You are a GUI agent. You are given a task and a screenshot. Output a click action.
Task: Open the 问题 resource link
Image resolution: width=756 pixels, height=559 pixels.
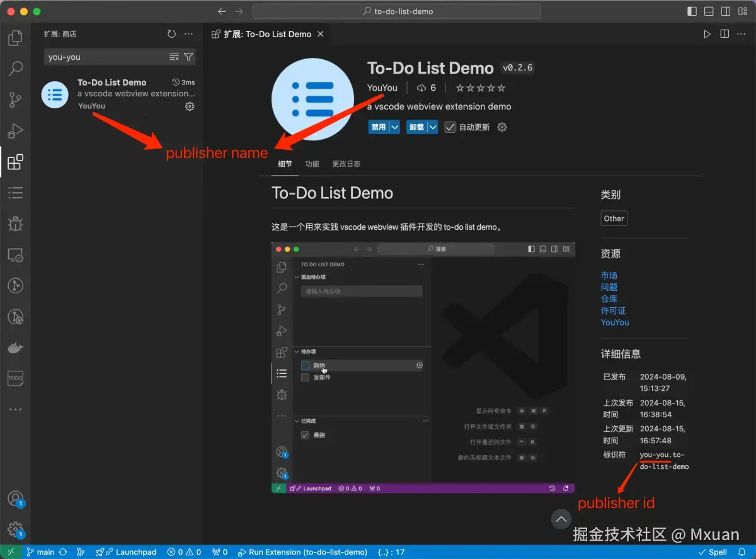pos(609,287)
